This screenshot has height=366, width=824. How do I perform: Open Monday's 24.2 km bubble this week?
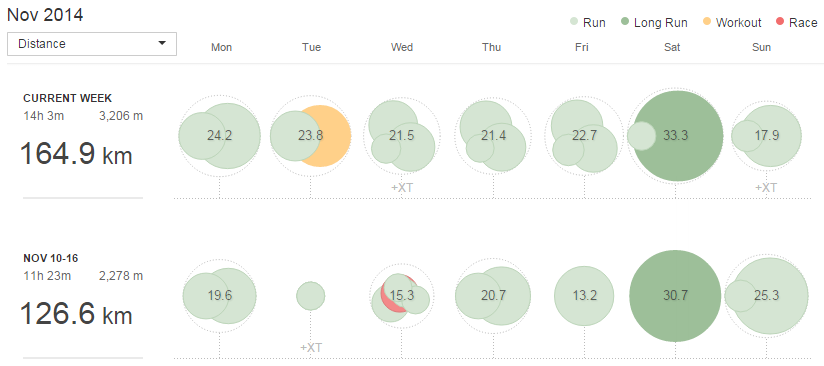pyautogui.click(x=220, y=136)
